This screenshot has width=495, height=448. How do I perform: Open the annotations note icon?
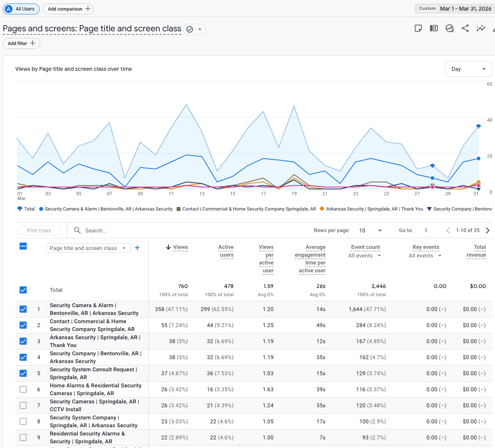[x=418, y=28]
